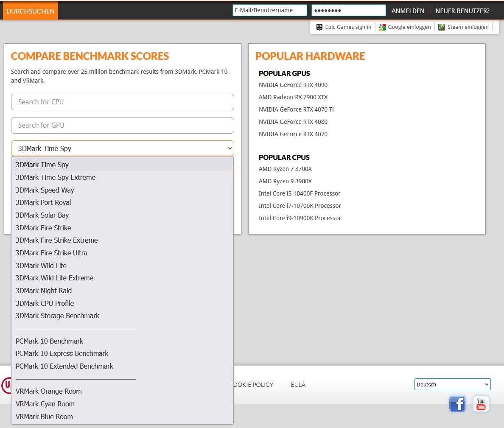
Task: Click the ANMELDEN login button
Action: coord(408,11)
